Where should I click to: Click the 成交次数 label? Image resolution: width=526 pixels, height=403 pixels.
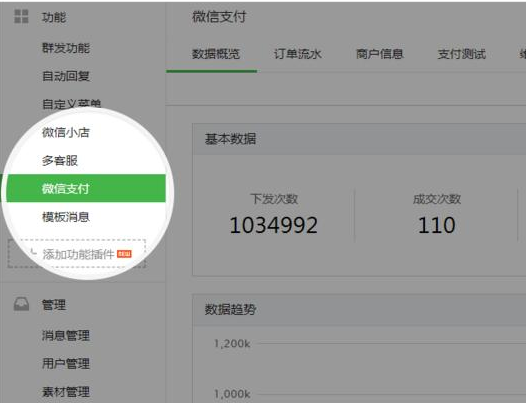tap(437, 199)
